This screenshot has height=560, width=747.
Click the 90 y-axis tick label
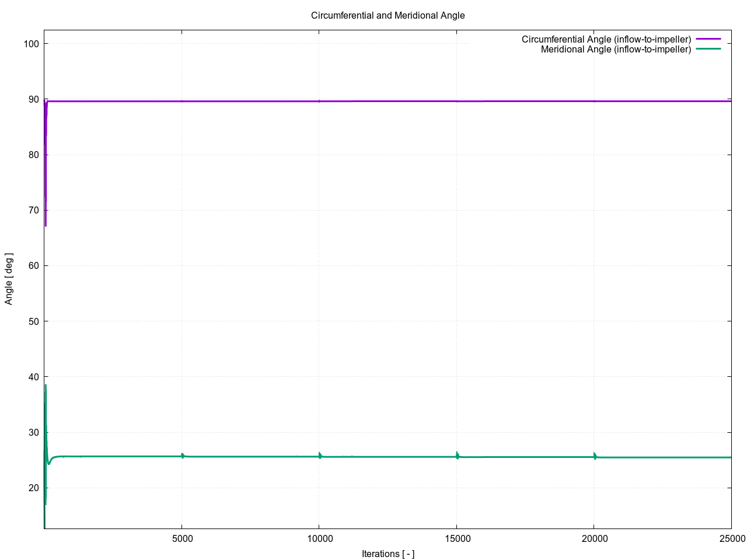click(x=34, y=100)
